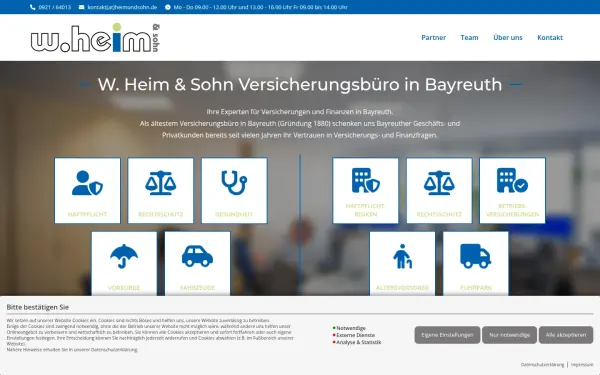Click the phone icon in the top bar
This screenshot has width=600, height=375.
(33, 7)
